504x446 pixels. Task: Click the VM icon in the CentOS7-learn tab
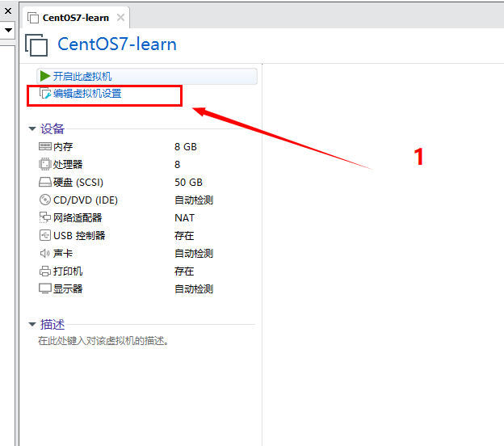point(33,18)
